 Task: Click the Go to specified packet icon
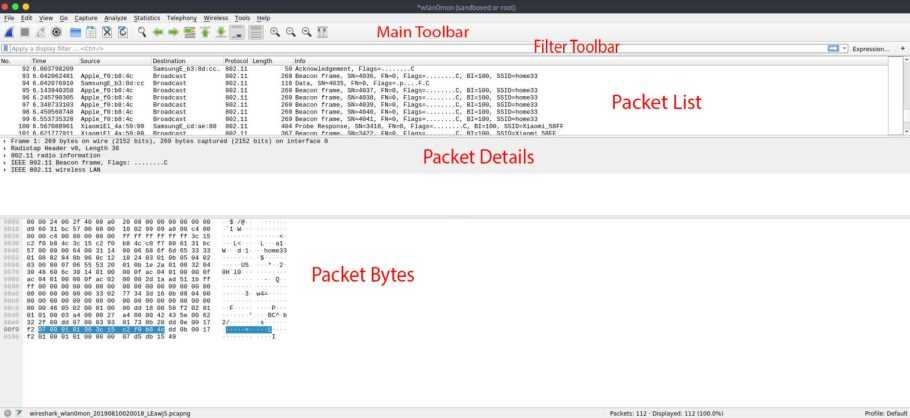189,32
